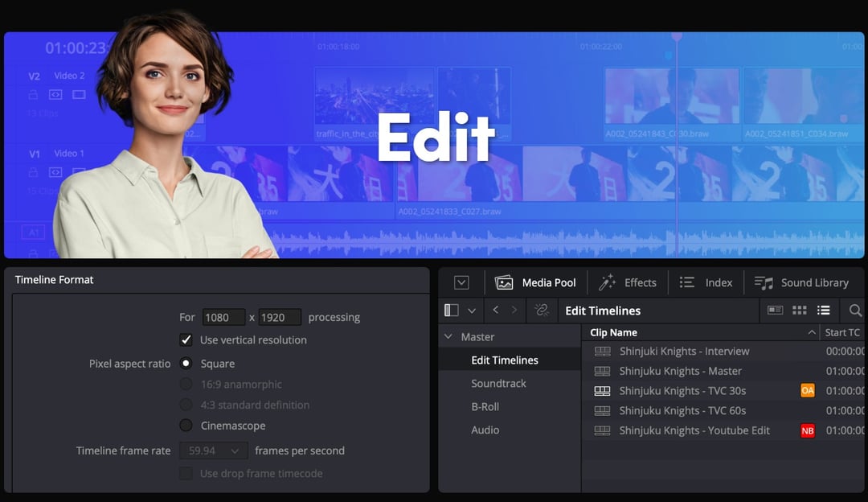Image resolution: width=868 pixels, height=502 pixels.
Task: Switch to the Sound Library tab
Action: [x=801, y=282]
